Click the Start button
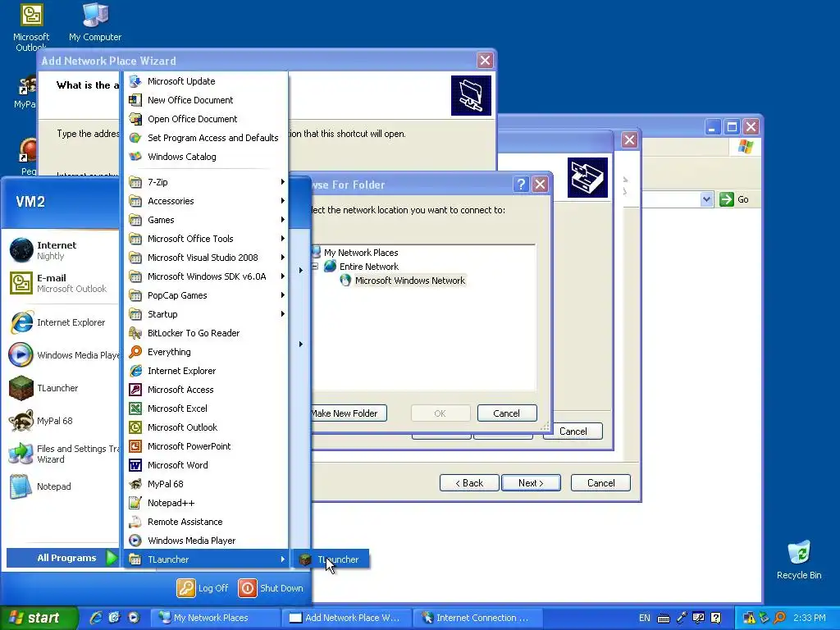The width and height of the screenshot is (840, 630). tap(39, 618)
